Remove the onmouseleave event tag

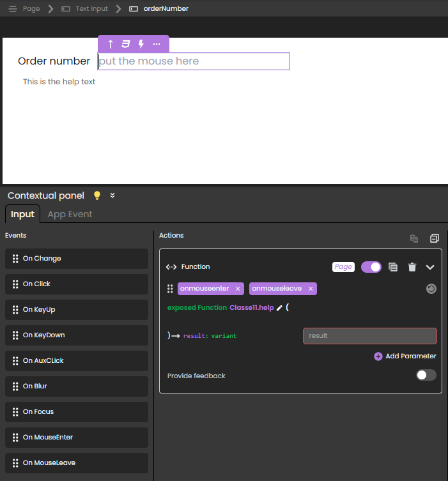point(311,289)
